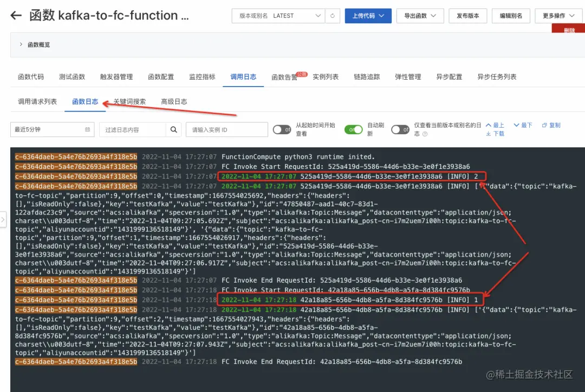
Task: Click the "[INFO] 1" log entry
Action: click(350, 300)
